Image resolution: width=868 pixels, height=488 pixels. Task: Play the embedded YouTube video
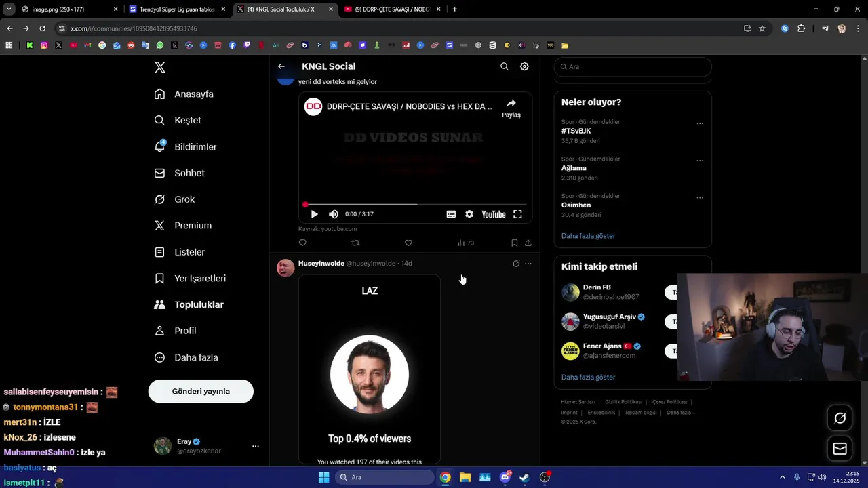pos(314,214)
